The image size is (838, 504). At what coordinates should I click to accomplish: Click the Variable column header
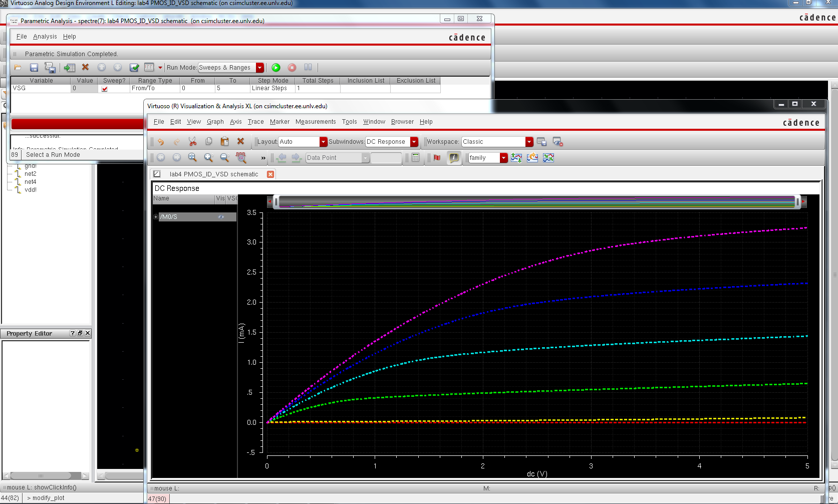pos(41,81)
